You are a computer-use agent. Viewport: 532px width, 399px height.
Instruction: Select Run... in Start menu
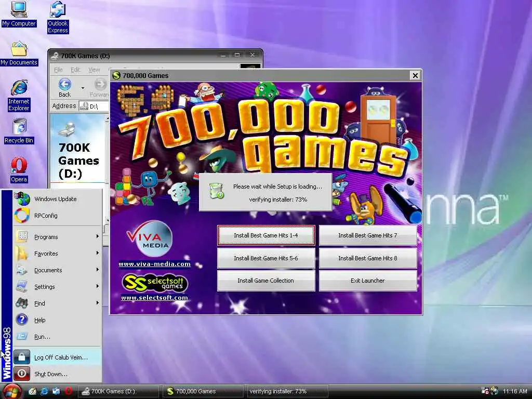click(x=57, y=337)
